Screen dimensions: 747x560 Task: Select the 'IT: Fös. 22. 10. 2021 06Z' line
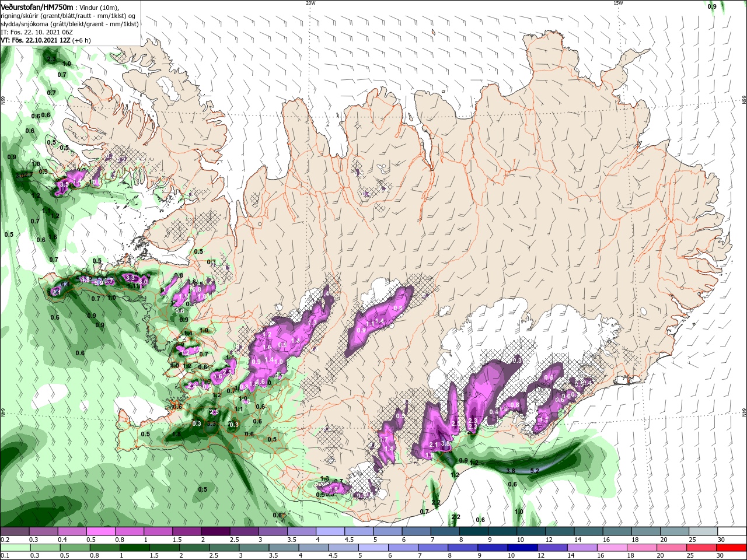point(36,32)
